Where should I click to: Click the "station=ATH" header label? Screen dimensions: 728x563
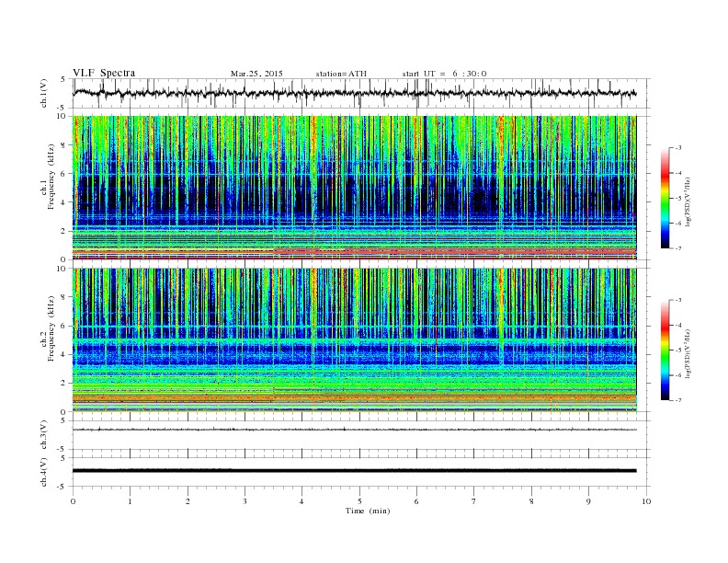(x=341, y=74)
